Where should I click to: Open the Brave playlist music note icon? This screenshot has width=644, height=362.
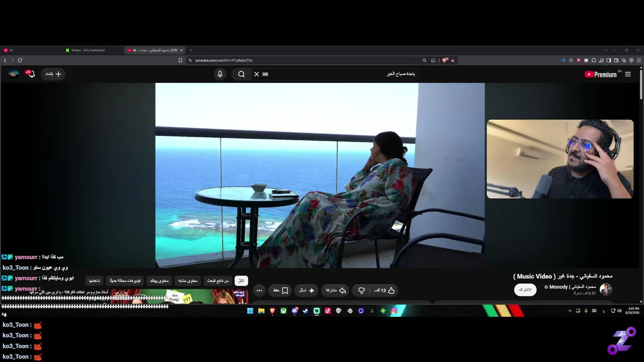601,60
